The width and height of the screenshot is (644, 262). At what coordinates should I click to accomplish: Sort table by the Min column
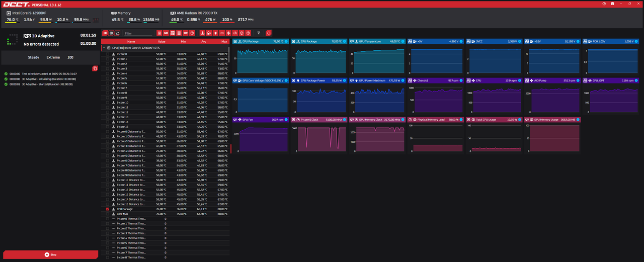[x=183, y=42]
